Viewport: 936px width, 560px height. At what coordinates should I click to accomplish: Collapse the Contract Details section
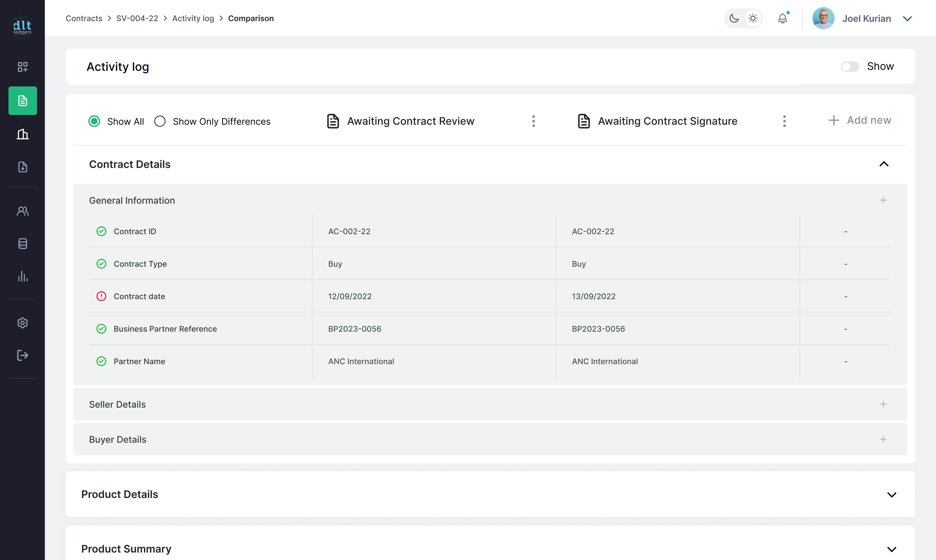pyautogui.click(x=884, y=164)
